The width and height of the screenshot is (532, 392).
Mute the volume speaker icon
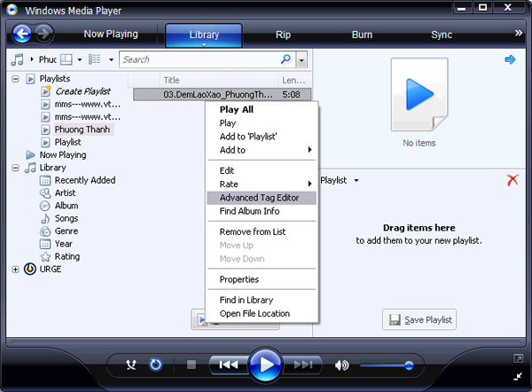tap(341, 365)
